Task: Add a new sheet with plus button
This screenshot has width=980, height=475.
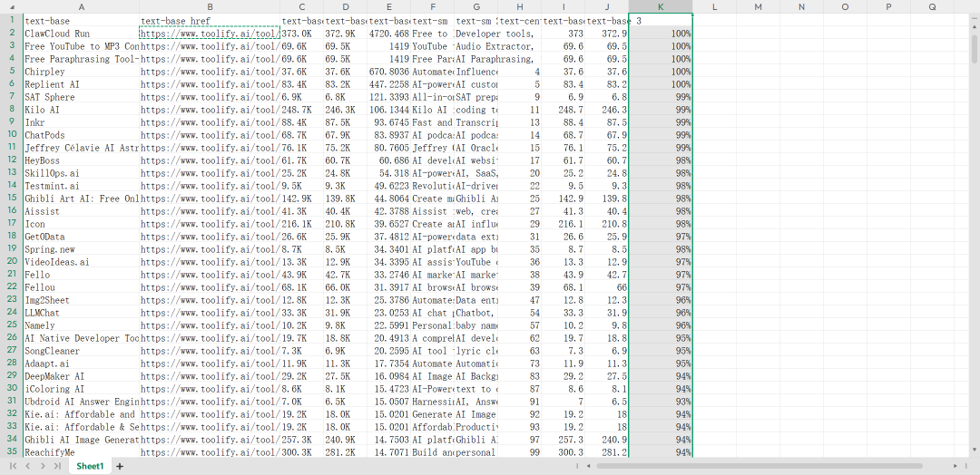Action: pyautogui.click(x=120, y=466)
